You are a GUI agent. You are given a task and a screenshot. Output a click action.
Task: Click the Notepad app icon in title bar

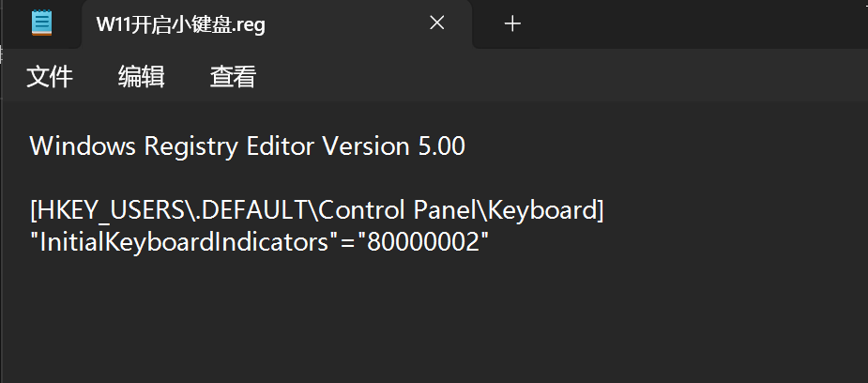[x=42, y=23]
